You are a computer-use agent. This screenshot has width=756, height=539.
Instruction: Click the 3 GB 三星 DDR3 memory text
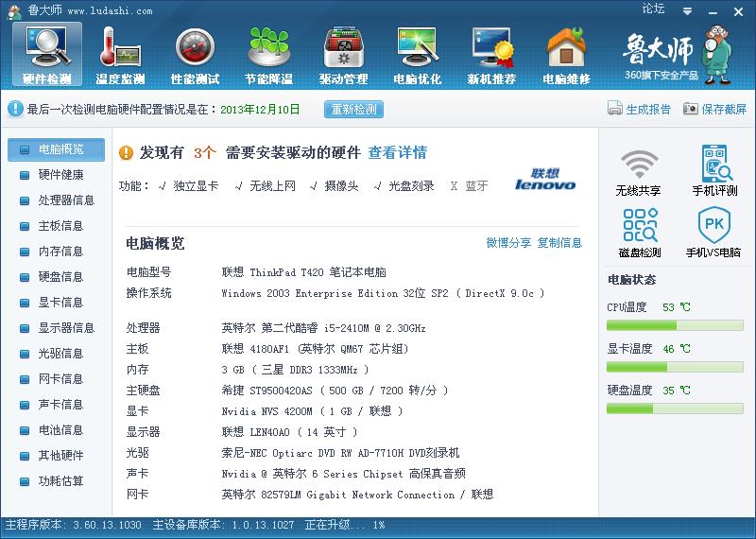[295, 370]
